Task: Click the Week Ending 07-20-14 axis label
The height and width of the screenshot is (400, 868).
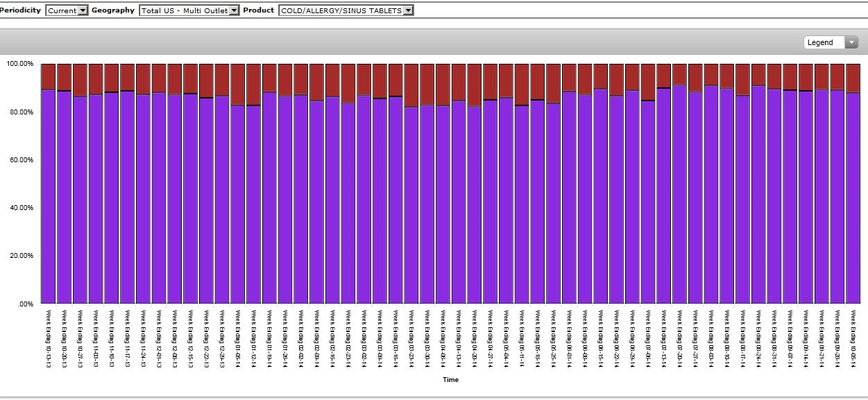Action: pos(679,338)
